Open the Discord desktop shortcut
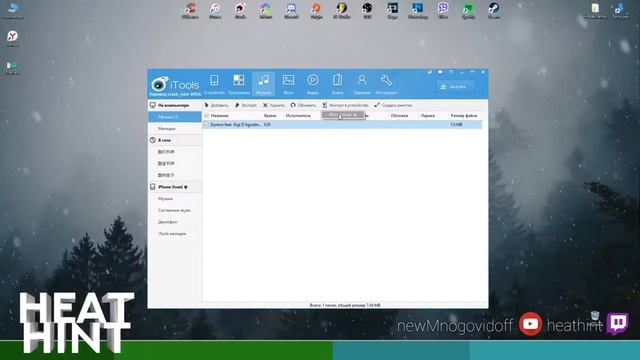 (291, 11)
